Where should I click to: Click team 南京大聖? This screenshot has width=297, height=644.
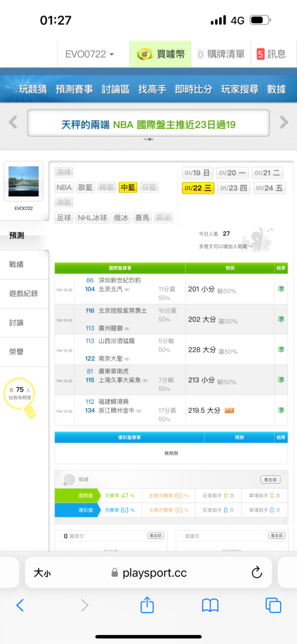[x=111, y=359]
